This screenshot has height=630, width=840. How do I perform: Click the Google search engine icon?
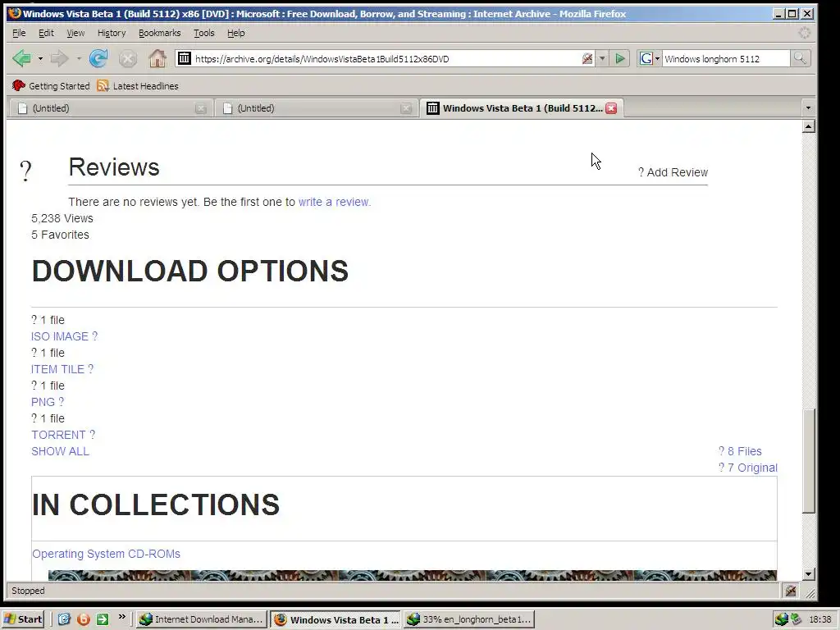pos(646,58)
